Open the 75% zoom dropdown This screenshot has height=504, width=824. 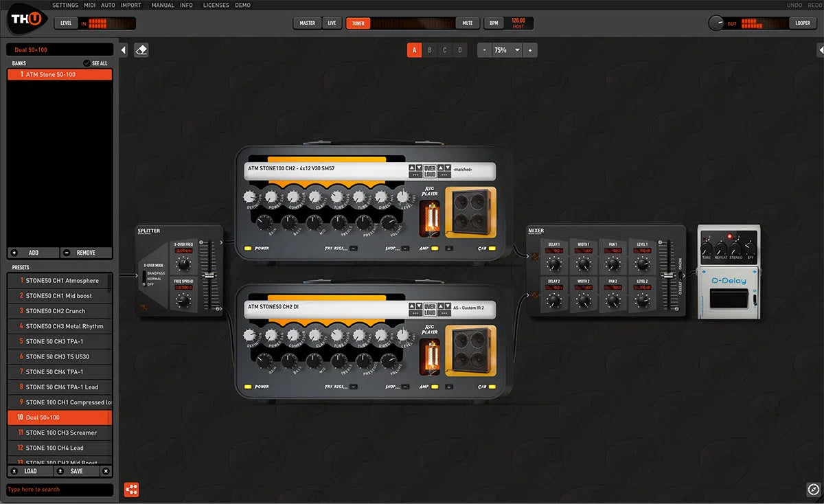516,50
